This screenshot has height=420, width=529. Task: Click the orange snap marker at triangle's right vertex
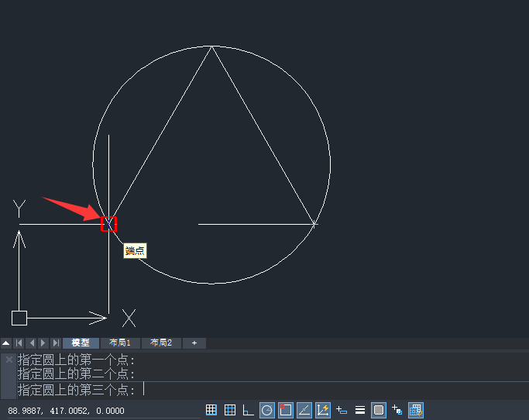(314, 224)
